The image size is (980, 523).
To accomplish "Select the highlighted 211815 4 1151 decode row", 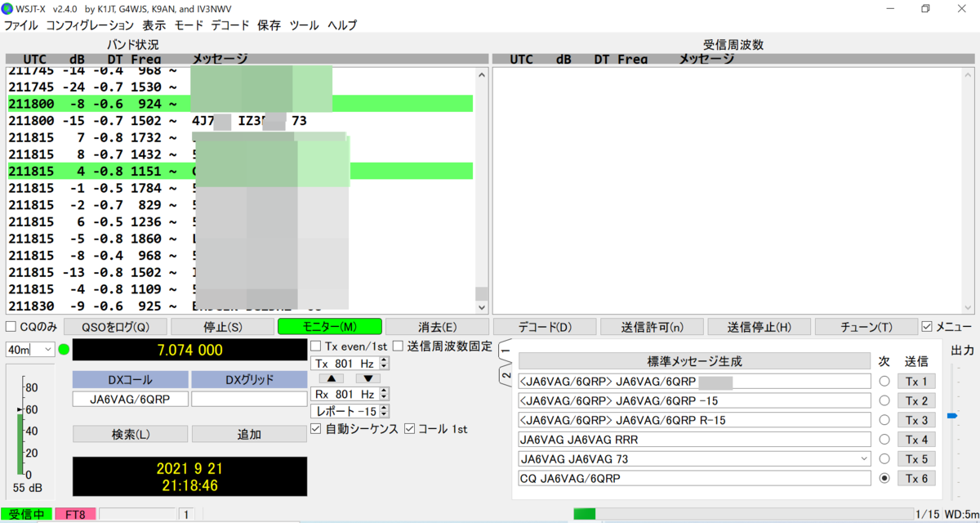I will pyautogui.click(x=240, y=171).
